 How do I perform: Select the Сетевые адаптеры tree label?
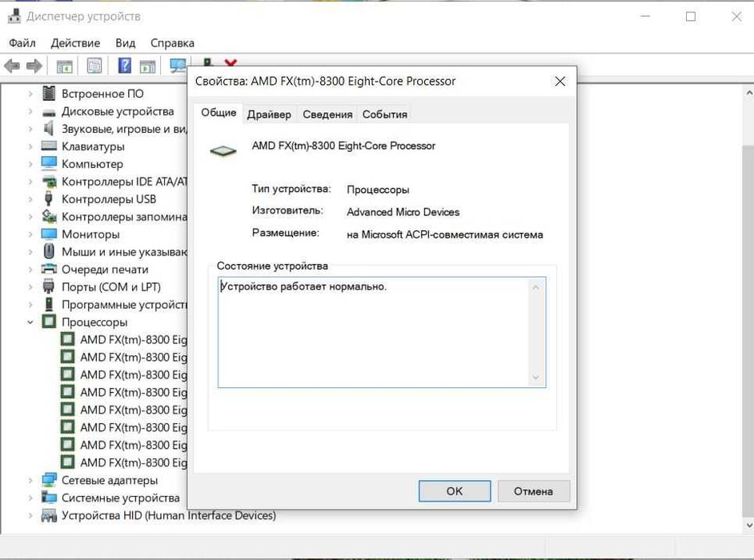[110, 480]
